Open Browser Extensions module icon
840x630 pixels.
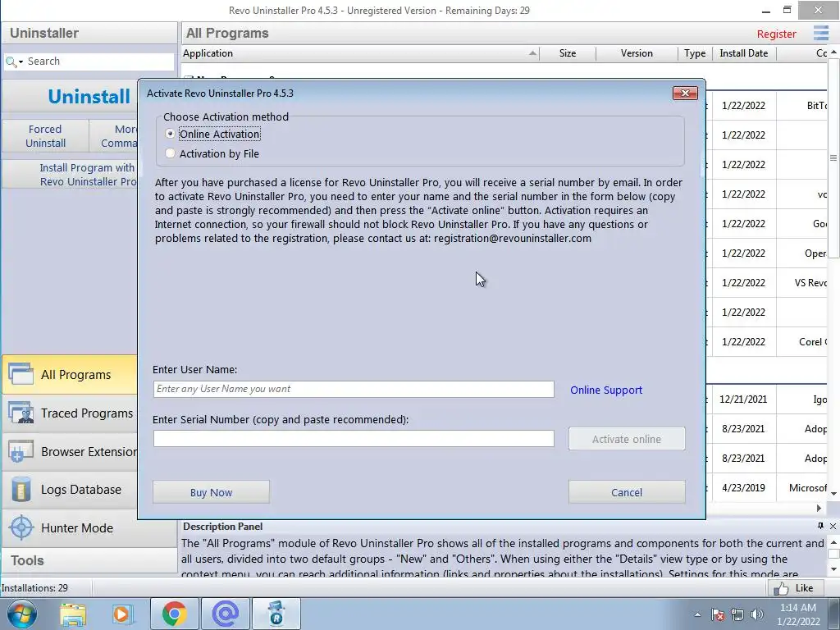click(x=21, y=451)
